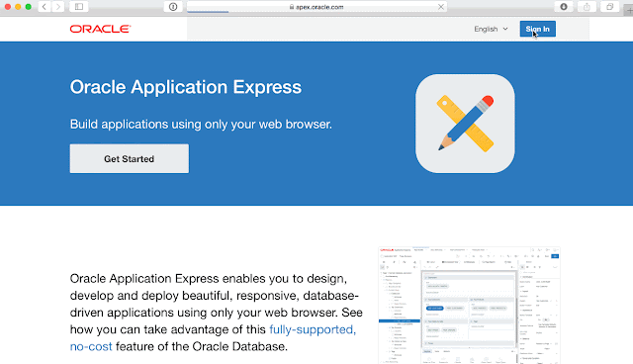Image resolution: width=633 pixels, height=364 pixels.
Task: Click the Oracle logo
Action: [100, 29]
